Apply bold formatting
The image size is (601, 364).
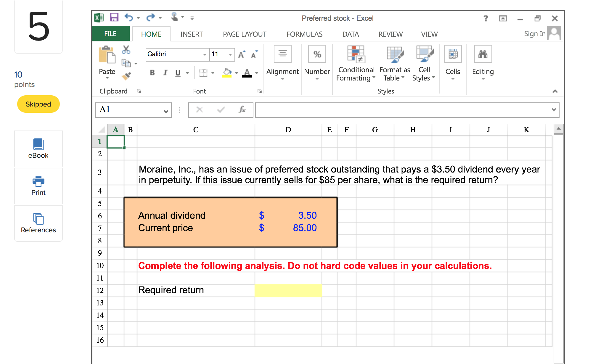tap(152, 73)
